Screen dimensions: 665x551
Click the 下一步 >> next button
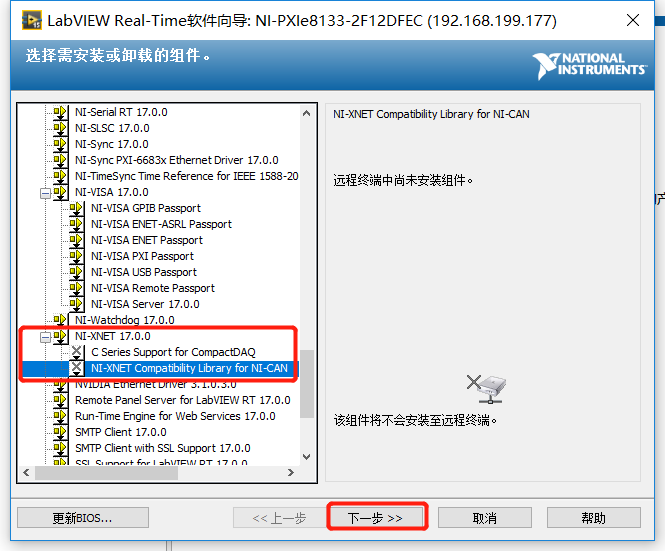(x=377, y=517)
